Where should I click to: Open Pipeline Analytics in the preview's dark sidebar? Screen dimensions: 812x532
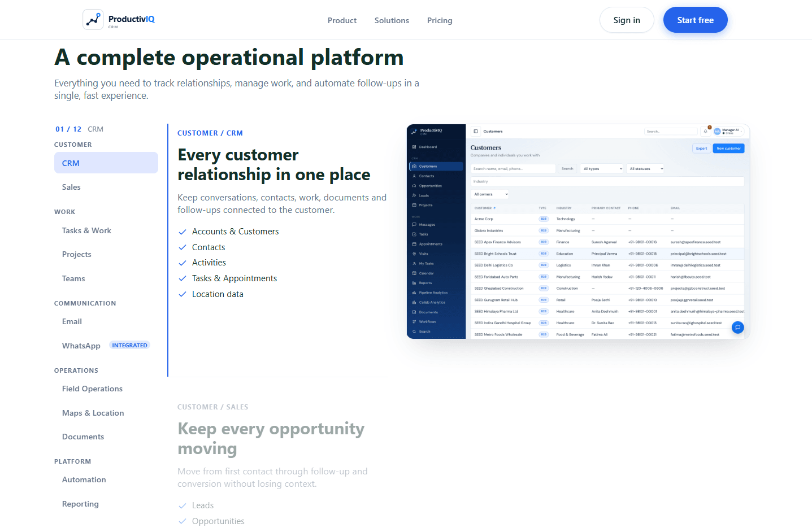[x=436, y=293]
